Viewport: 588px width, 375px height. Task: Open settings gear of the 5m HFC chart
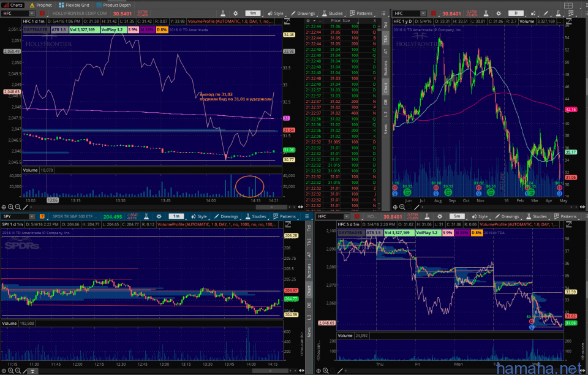click(440, 216)
